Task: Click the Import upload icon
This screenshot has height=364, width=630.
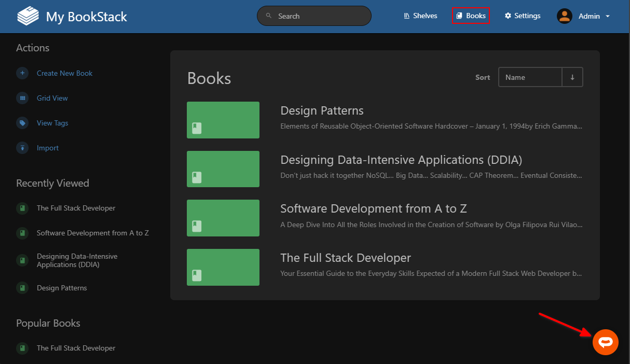Action: [22, 148]
